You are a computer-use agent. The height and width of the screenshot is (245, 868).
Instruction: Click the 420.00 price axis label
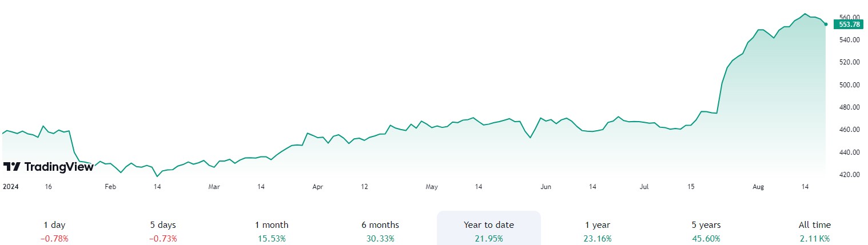(x=850, y=175)
